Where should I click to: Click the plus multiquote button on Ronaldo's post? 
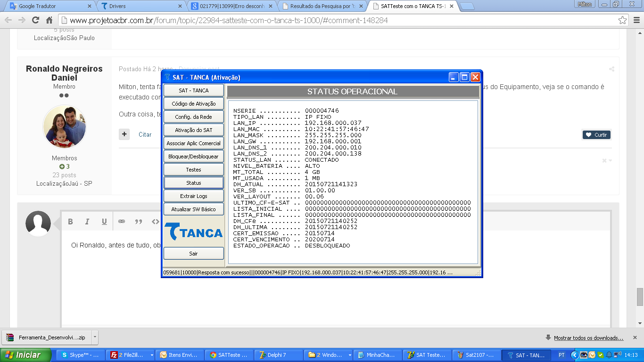coord(124,134)
